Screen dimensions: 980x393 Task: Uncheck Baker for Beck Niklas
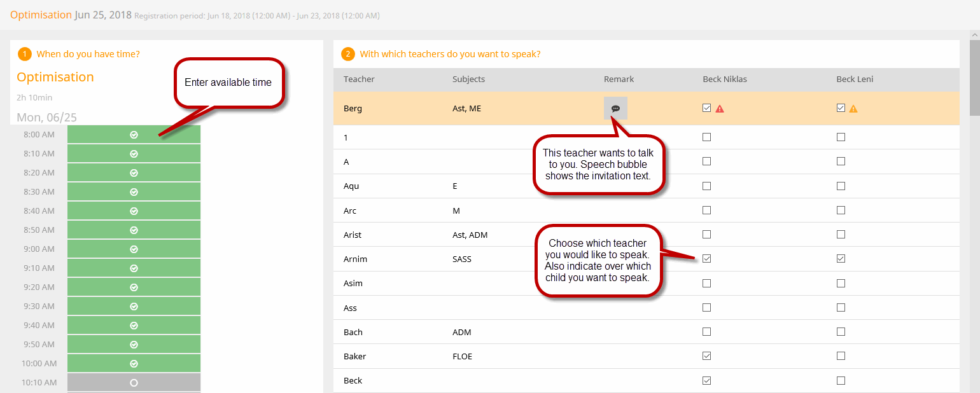[706, 356]
